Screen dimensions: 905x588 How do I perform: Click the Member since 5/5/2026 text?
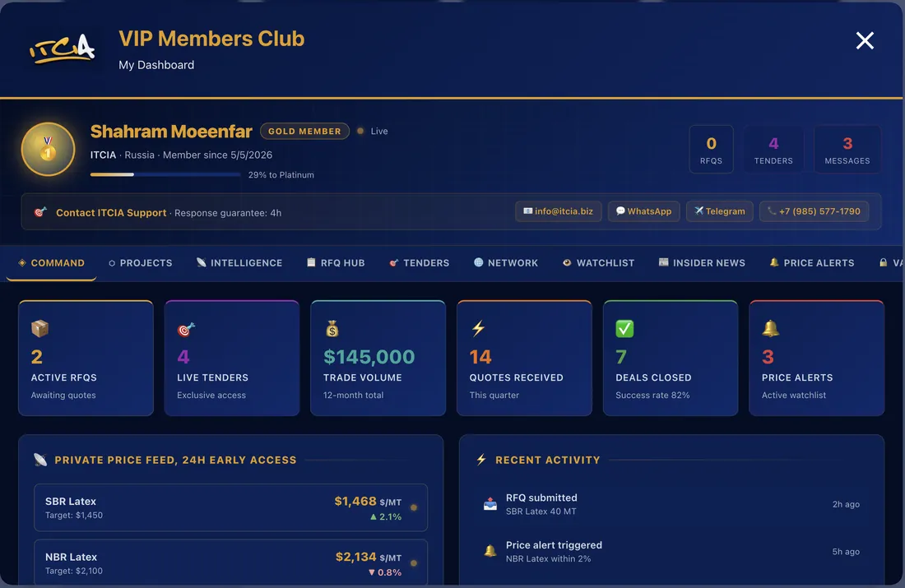(217, 155)
